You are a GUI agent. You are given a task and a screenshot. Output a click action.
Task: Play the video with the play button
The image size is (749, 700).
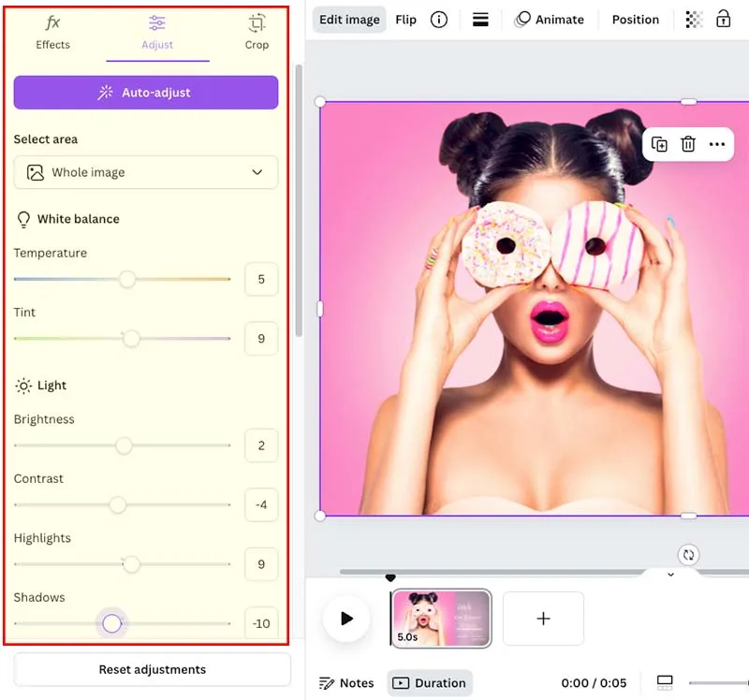(x=346, y=619)
